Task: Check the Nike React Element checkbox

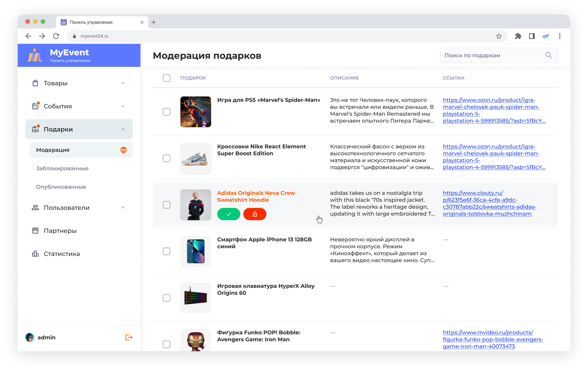Action: pos(167,158)
